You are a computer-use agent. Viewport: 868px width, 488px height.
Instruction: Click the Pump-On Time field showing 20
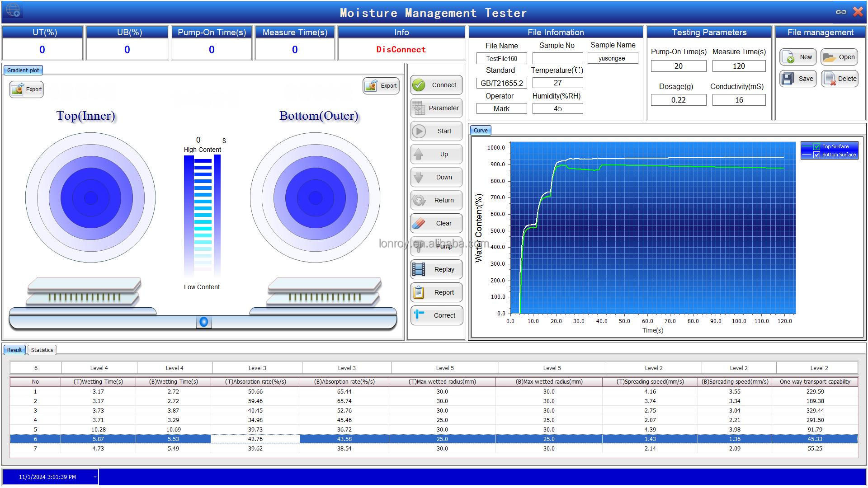point(679,66)
